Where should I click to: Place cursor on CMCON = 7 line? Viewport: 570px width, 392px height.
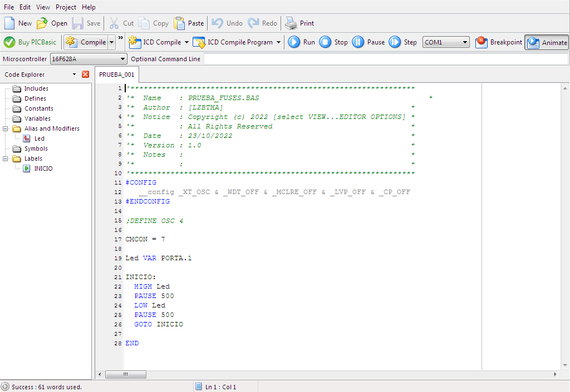pyautogui.click(x=145, y=239)
